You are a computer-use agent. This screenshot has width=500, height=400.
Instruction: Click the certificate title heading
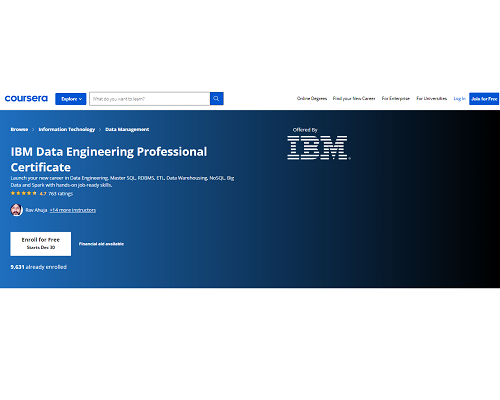[109, 159]
